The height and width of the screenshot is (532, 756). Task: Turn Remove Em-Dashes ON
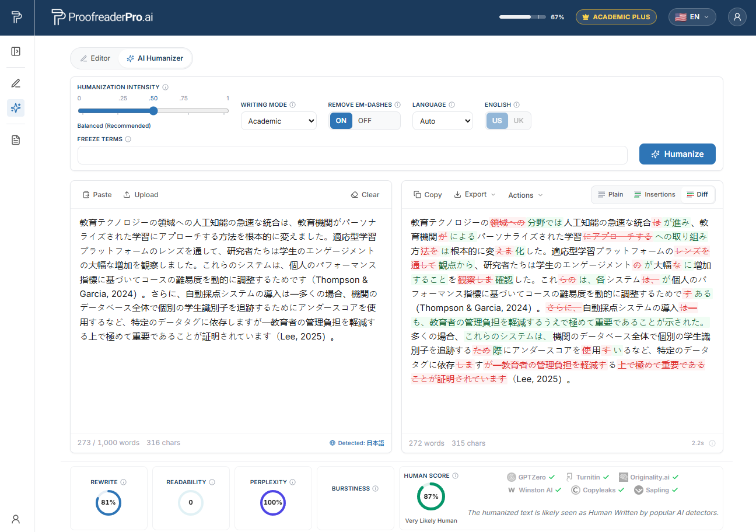341,121
